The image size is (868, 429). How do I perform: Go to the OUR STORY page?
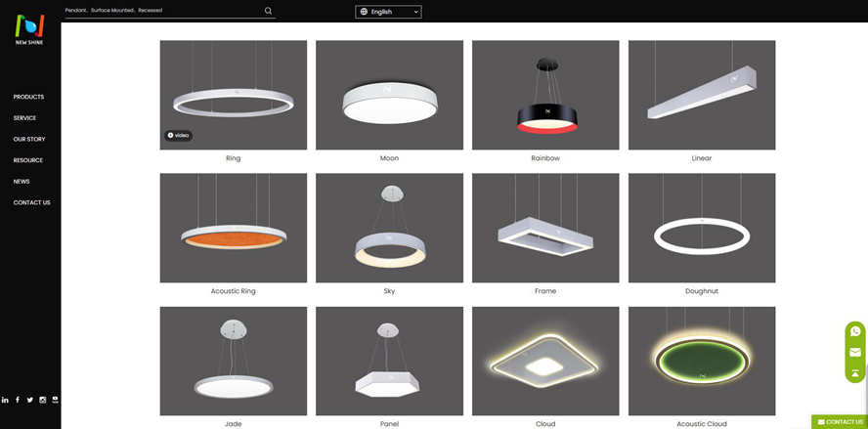point(29,140)
